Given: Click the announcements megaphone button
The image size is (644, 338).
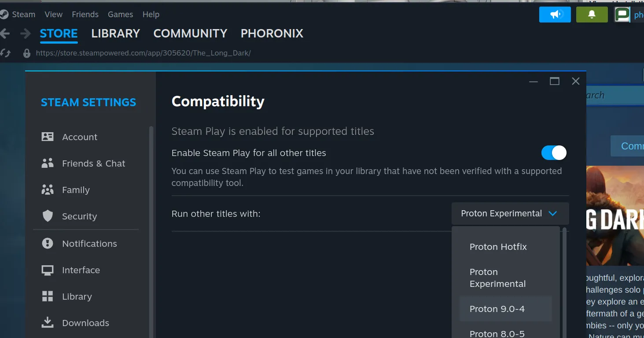Looking at the screenshot, I should tap(555, 15).
